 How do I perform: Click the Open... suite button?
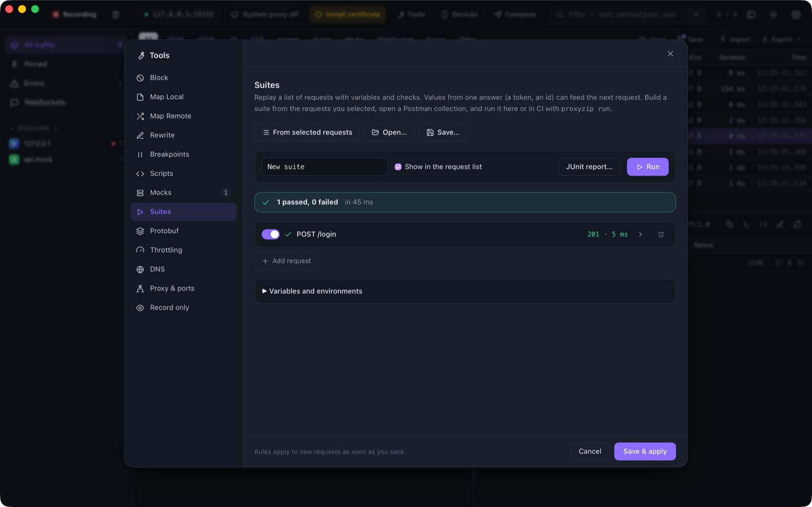click(389, 132)
